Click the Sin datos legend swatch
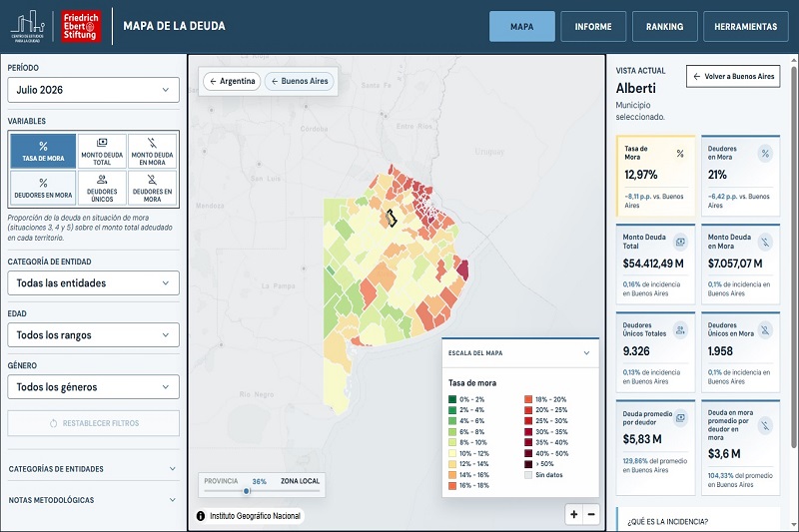This screenshot has width=799, height=532. click(528, 475)
